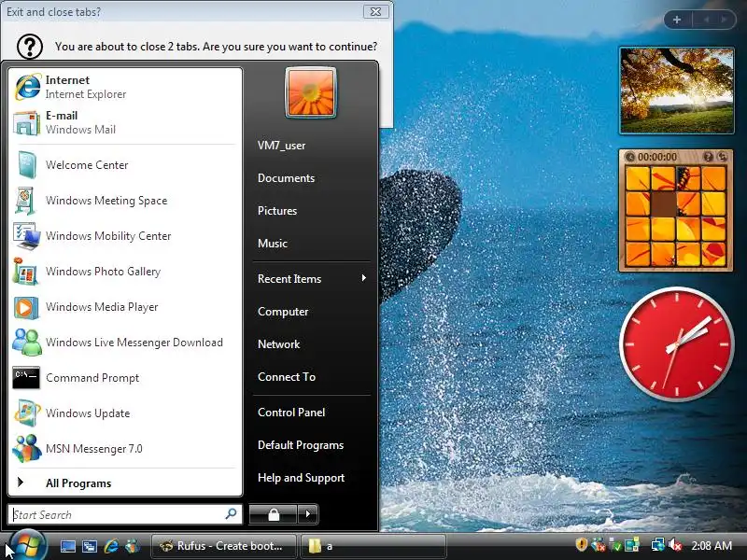
Task: Click the security shield tray icon
Action: [x=581, y=544]
